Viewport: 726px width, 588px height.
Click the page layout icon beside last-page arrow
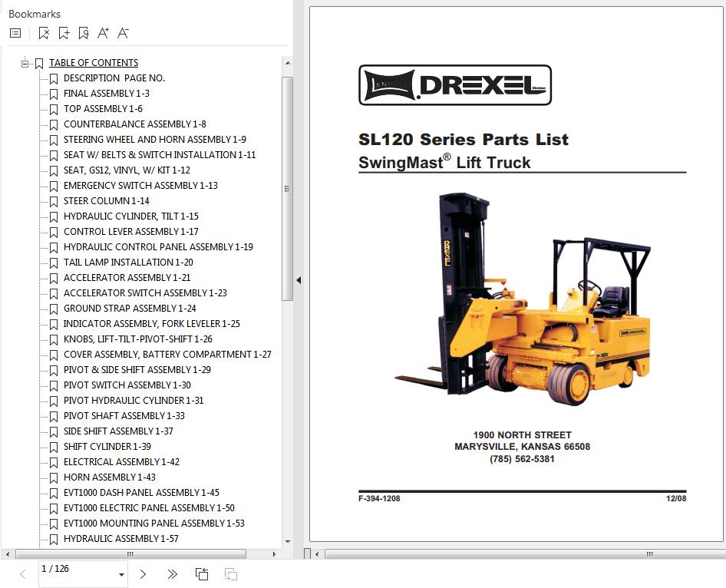click(202, 574)
